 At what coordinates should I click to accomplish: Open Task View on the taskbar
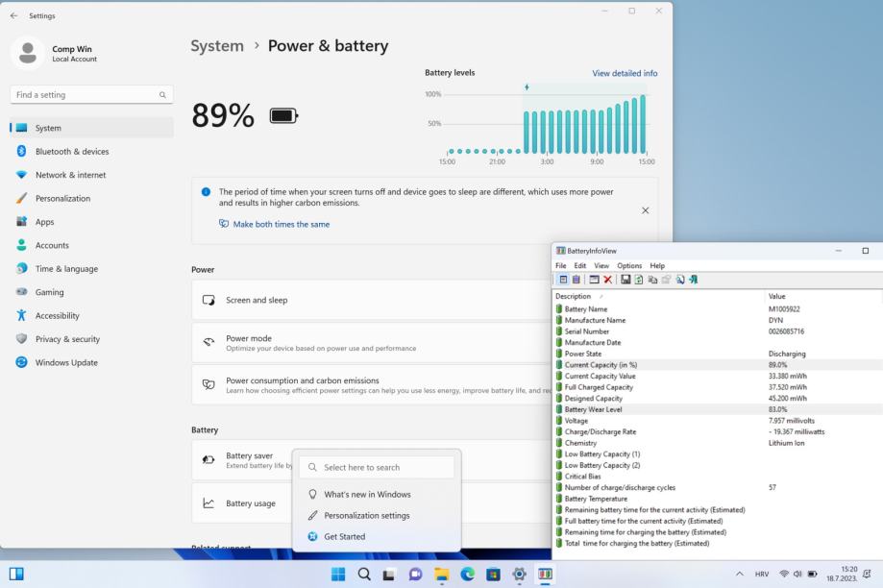coord(389,574)
